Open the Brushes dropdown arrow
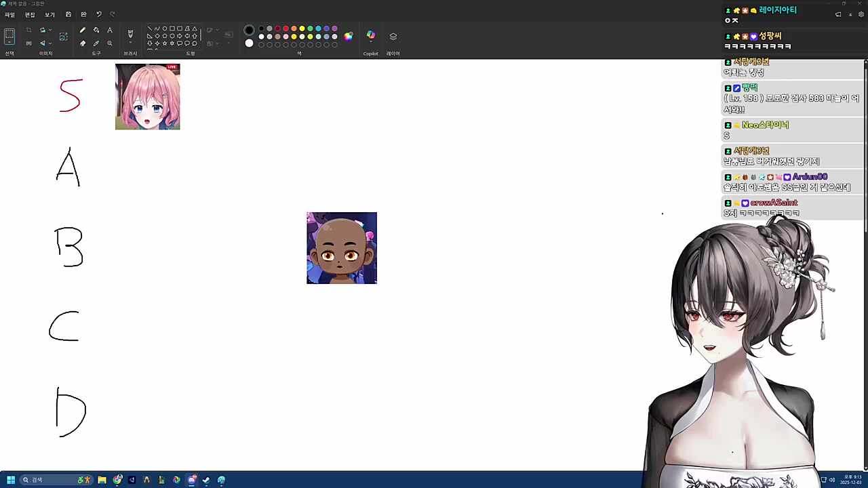 130,43
